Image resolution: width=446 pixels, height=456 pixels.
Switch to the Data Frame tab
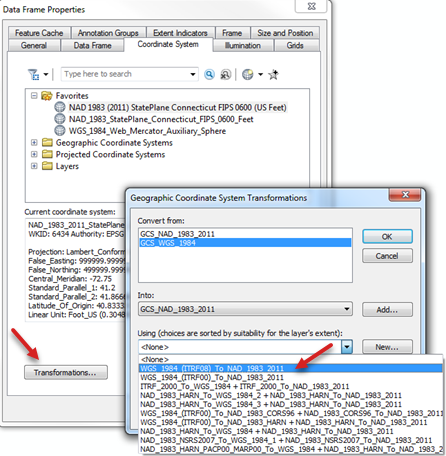[x=92, y=45]
